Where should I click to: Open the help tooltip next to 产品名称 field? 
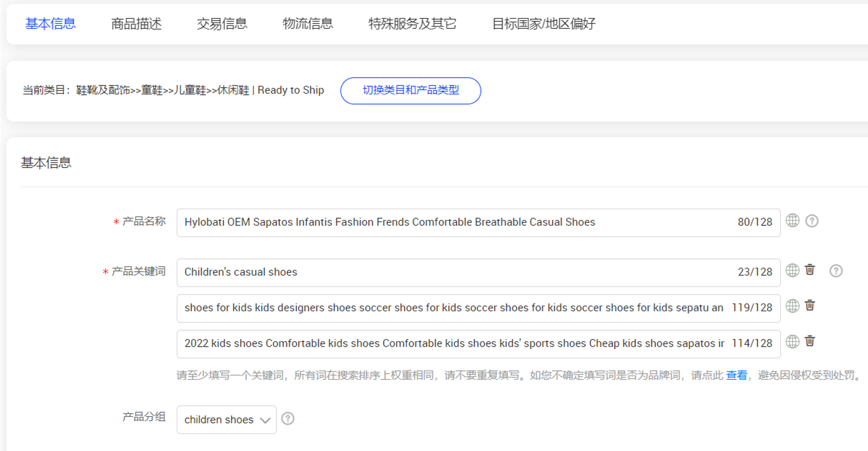pos(812,221)
